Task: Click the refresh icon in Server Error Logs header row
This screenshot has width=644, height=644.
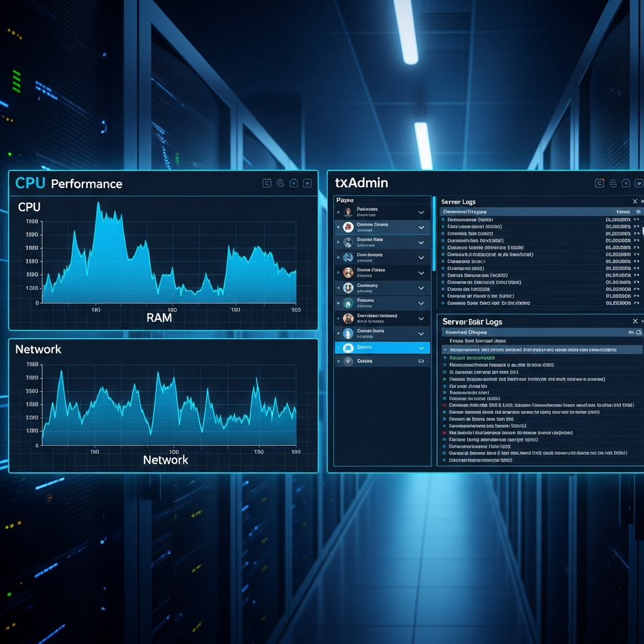Action: (639, 332)
